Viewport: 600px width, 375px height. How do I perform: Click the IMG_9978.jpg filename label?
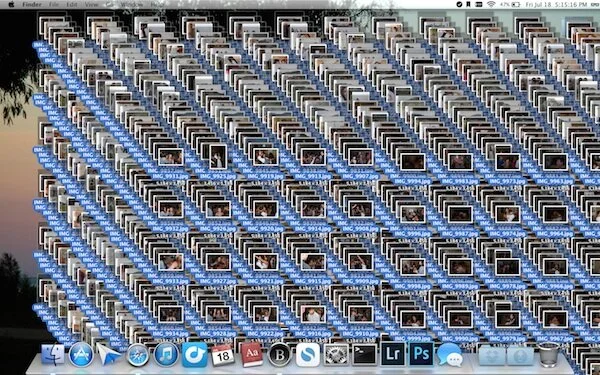coord(507,286)
